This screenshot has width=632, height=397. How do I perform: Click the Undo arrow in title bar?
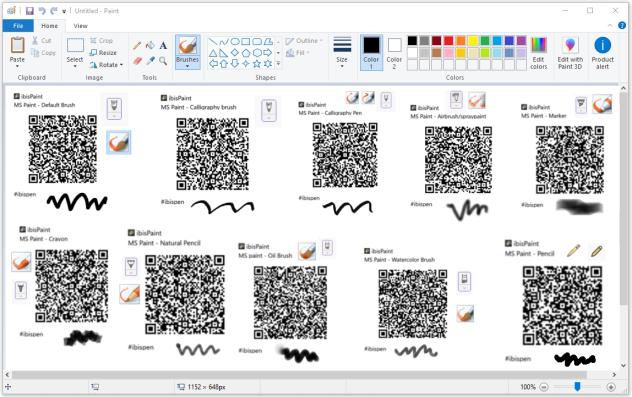pos(42,11)
